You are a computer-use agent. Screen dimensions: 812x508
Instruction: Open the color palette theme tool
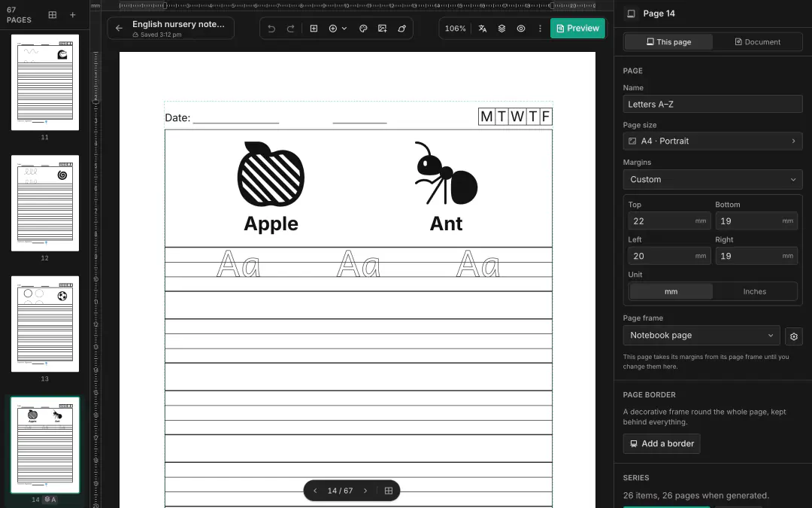(363, 29)
